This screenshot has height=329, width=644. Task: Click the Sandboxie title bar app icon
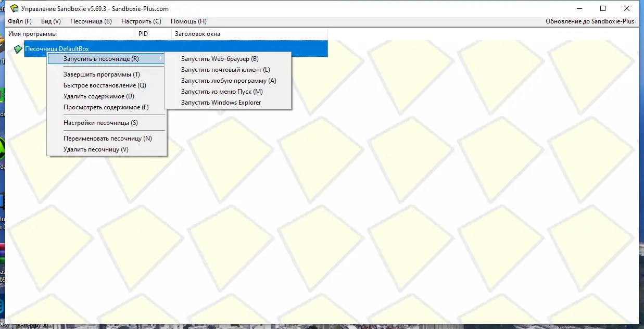click(14, 9)
